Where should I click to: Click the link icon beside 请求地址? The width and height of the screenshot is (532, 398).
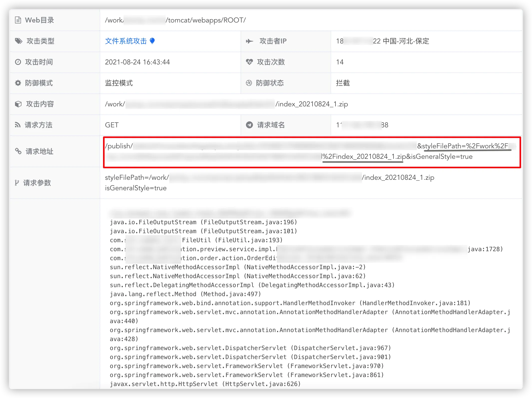coord(18,151)
